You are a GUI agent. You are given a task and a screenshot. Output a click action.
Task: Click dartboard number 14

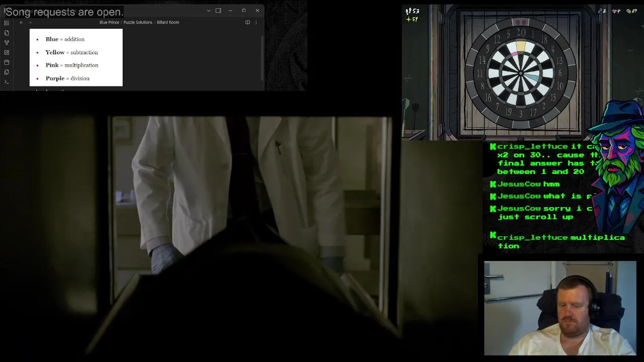click(482, 60)
